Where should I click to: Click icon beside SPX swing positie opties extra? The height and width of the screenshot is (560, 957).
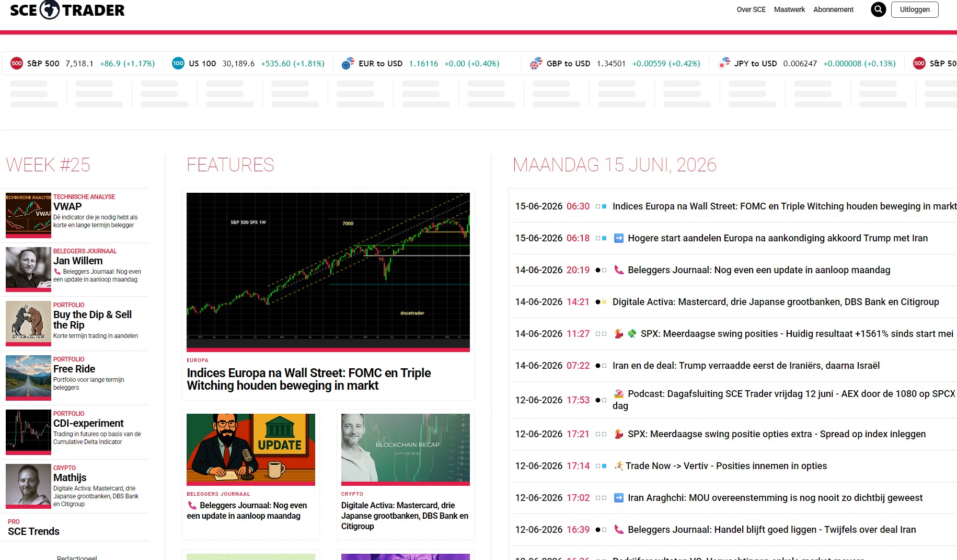coord(618,434)
